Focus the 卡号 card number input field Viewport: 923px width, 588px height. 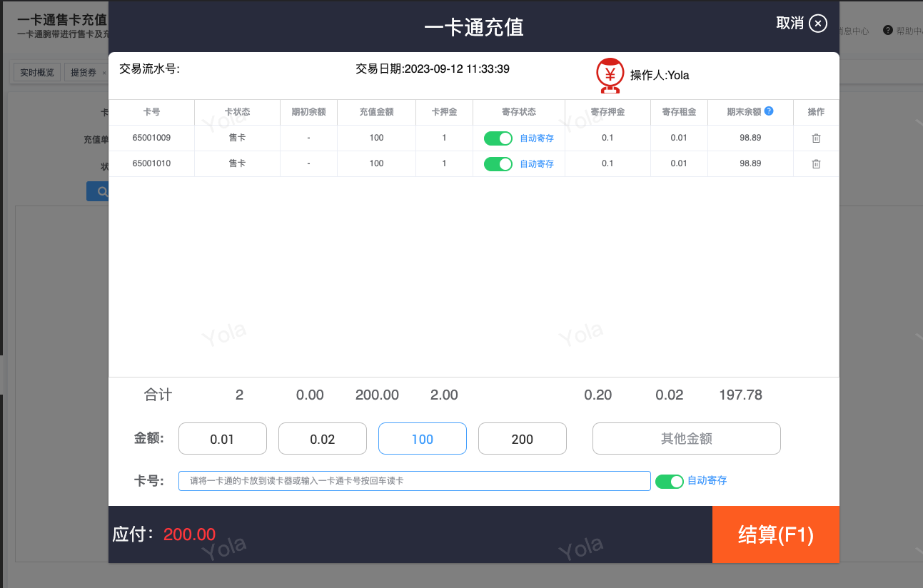point(415,481)
